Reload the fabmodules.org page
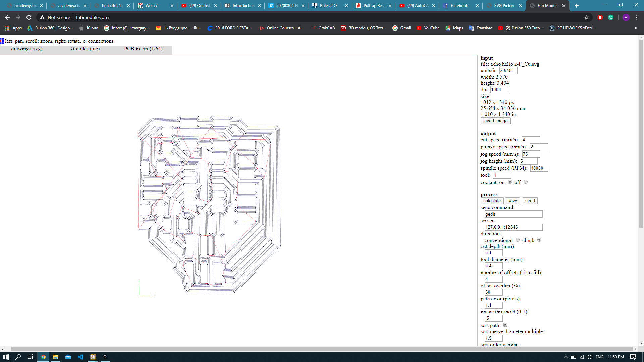The image size is (644, 362). pos(29,17)
